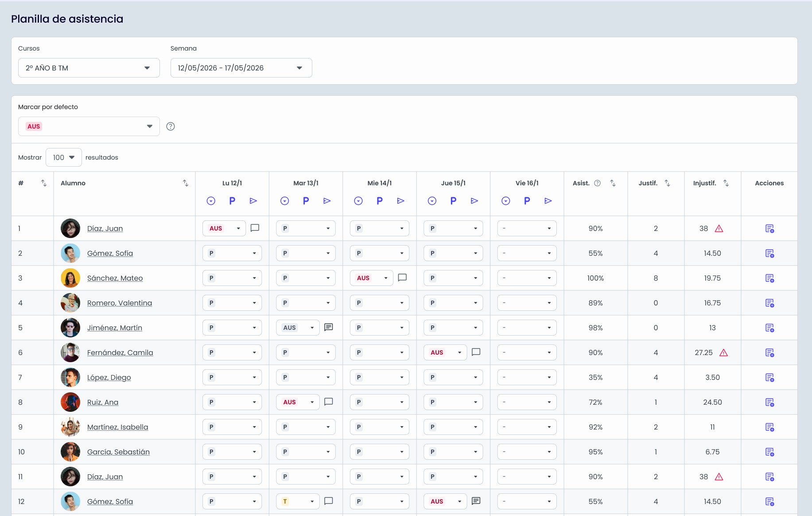This screenshot has height=516, width=812.
Task: Open student link López, Diego
Action: tap(109, 377)
